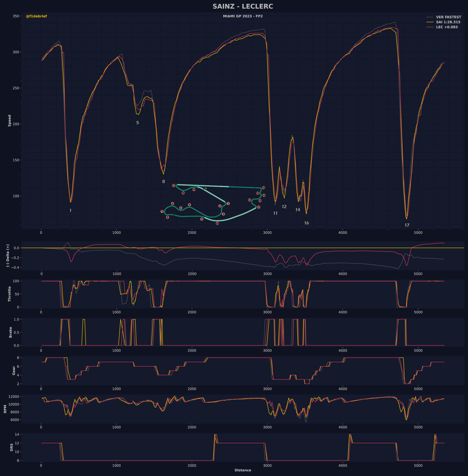Click the Throttle axis label
The width and height of the screenshot is (468, 476).
[x=10, y=294]
